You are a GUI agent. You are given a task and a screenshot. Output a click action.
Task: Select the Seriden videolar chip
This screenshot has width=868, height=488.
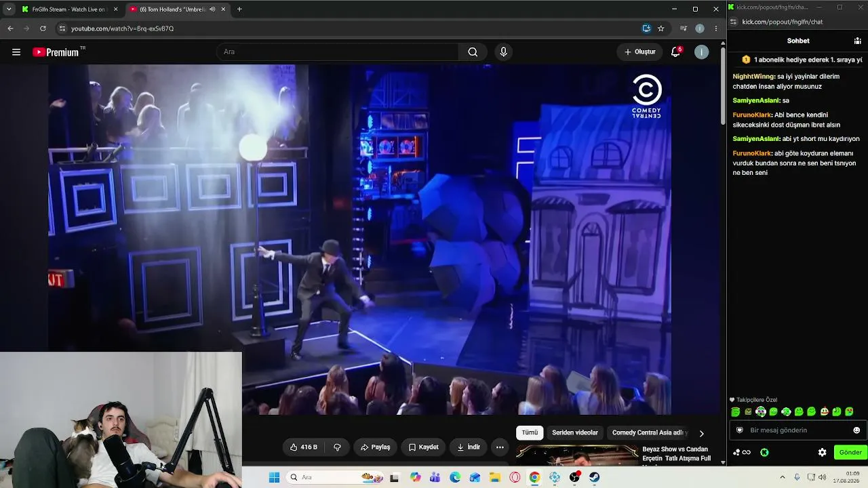pyautogui.click(x=575, y=432)
